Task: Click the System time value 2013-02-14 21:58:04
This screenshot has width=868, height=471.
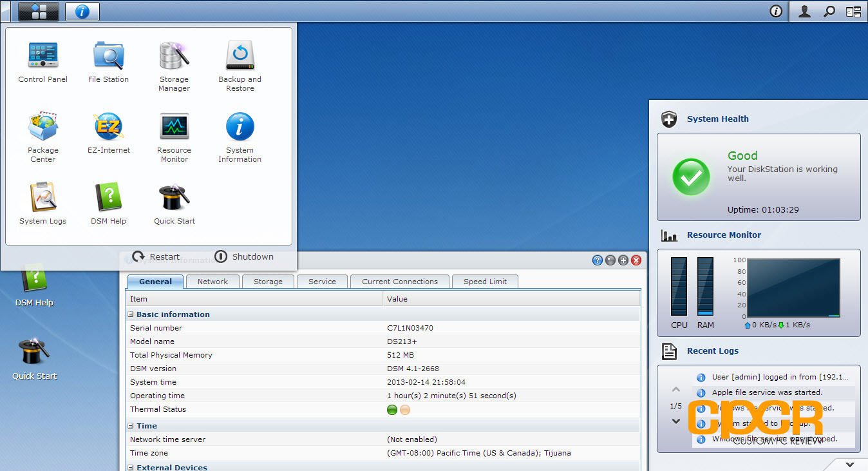Action: point(426,382)
